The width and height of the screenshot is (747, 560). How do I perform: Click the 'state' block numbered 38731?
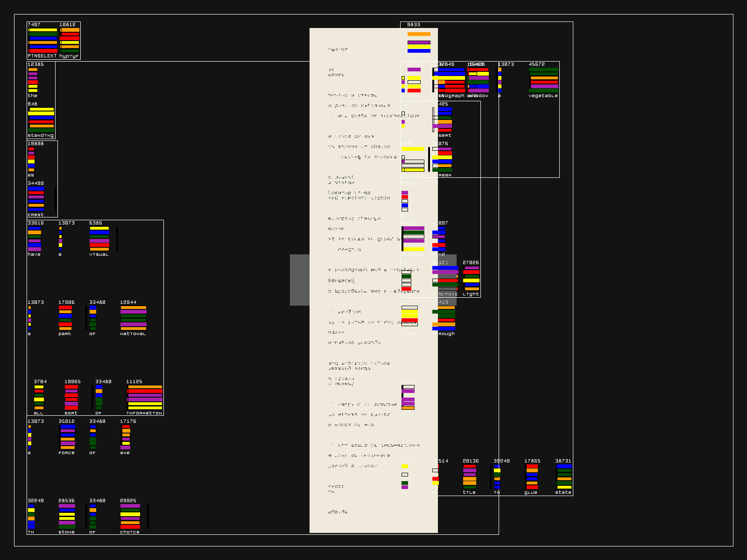pos(564,477)
